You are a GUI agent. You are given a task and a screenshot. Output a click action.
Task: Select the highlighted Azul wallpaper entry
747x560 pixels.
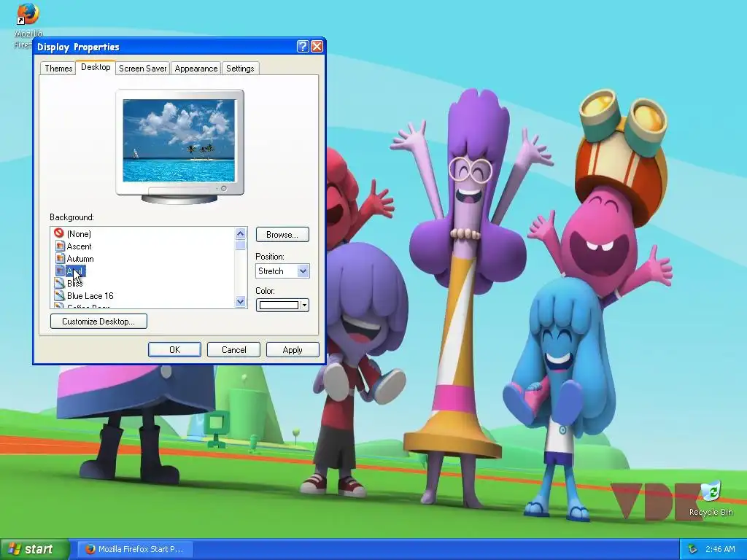[75, 271]
